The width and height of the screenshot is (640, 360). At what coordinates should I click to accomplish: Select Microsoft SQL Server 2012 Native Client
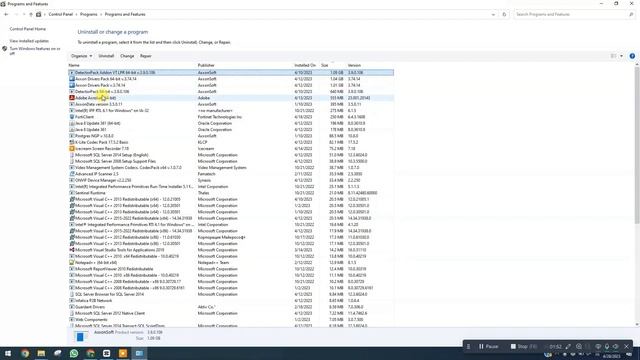(231, 313)
